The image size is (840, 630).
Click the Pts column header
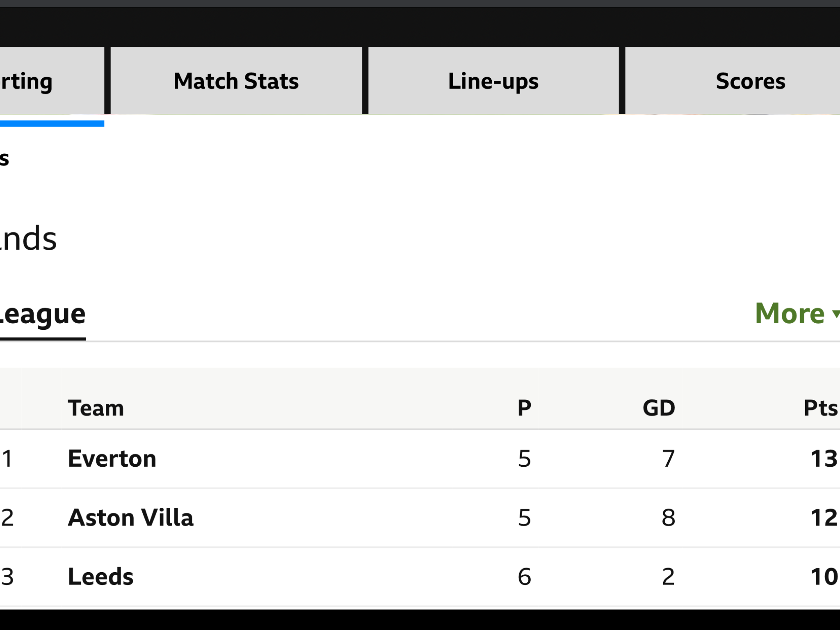(821, 408)
